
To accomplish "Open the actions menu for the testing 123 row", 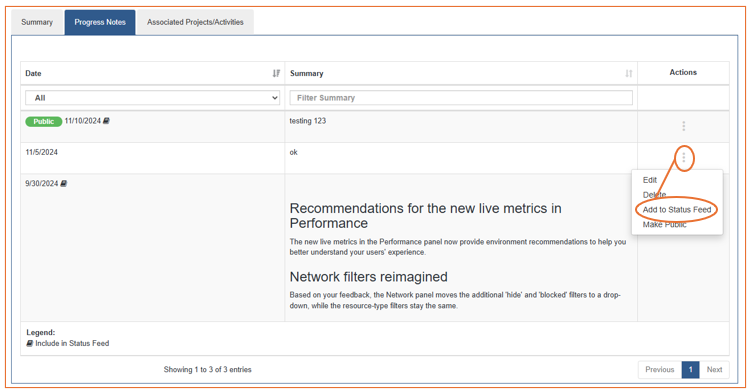I will pyautogui.click(x=684, y=126).
